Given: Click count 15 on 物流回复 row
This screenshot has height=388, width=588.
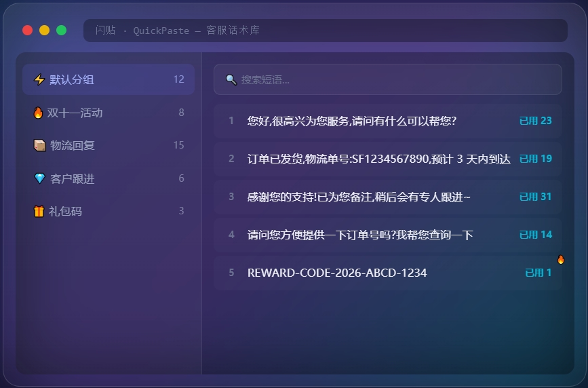Looking at the screenshot, I should click(x=179, y=145).
